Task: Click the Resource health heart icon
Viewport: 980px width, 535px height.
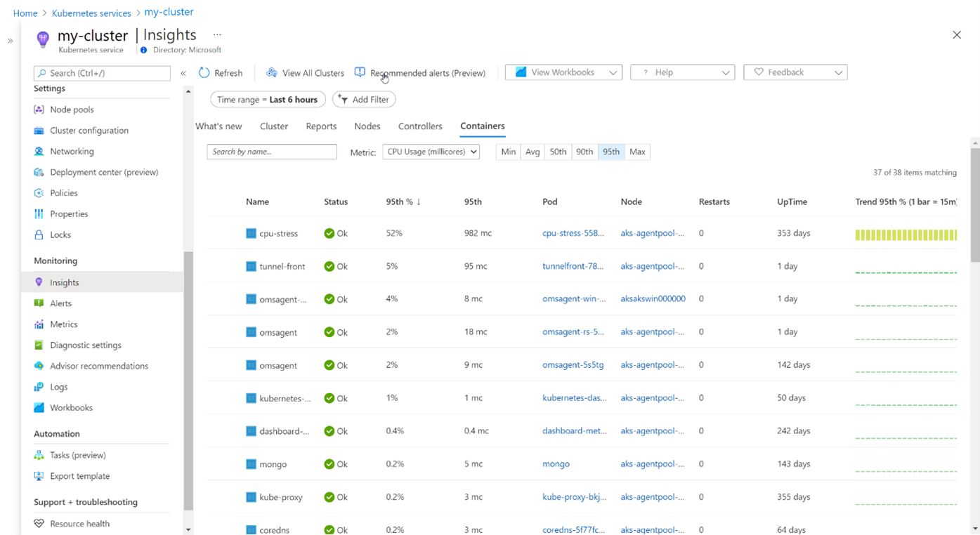Action: pos(39,524)
